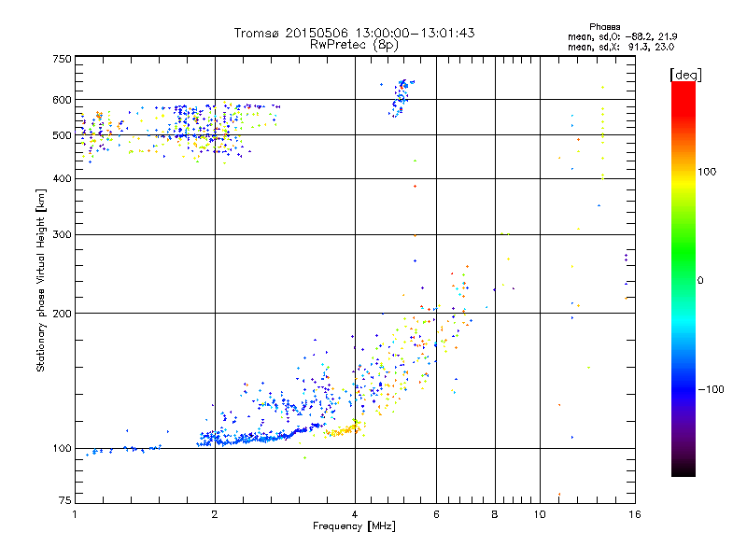Click the orange trace segment just below 4 MHz

click(x=343, y=430)
